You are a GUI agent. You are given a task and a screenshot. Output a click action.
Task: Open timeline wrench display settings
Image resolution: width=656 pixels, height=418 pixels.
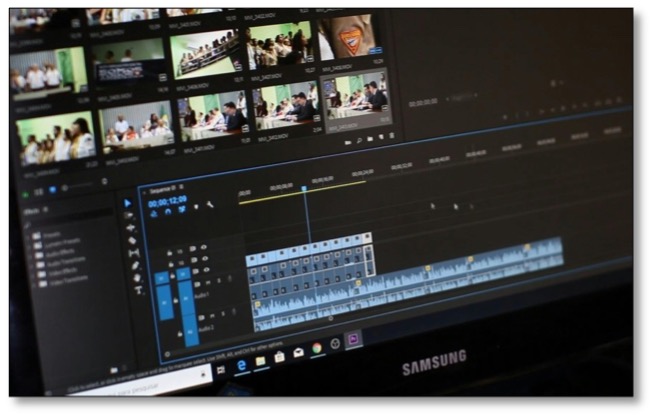point(210,207)
